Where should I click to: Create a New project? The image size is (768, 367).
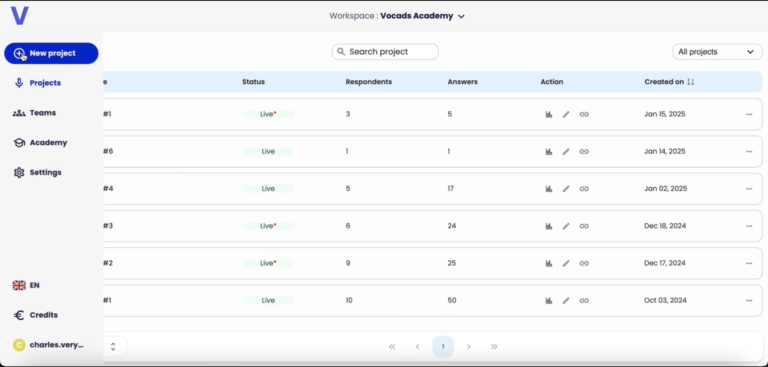point(51,53)
